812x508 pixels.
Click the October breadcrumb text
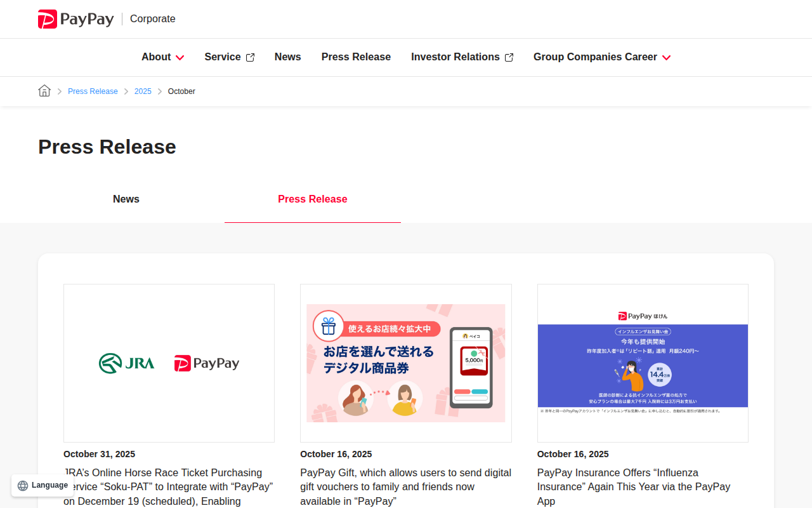(181, 91)
